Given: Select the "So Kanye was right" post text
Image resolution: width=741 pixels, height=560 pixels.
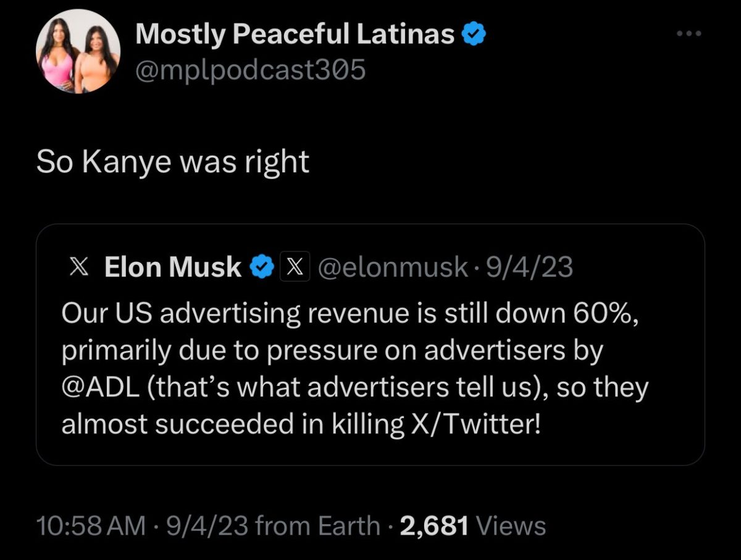Looking at the screenshot, I should coord(172,162).
